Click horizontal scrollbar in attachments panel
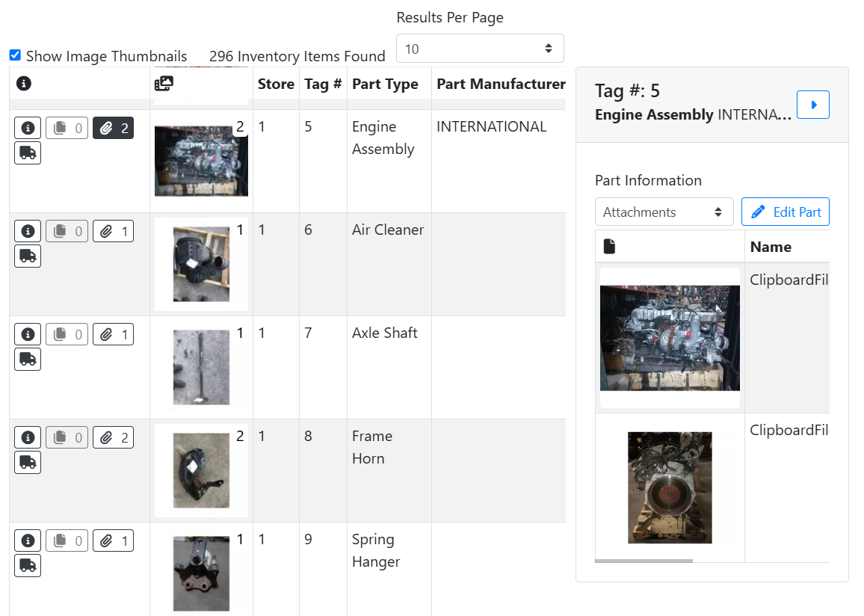Screen dimensions: 864x616 pyautogui.click(x=644, y=561)
